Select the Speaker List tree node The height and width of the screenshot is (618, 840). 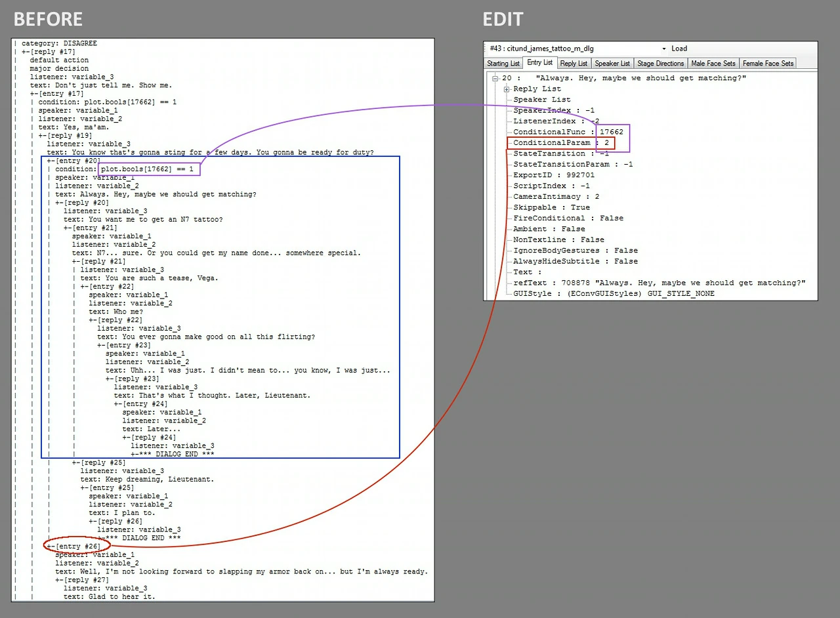(542, 100)
